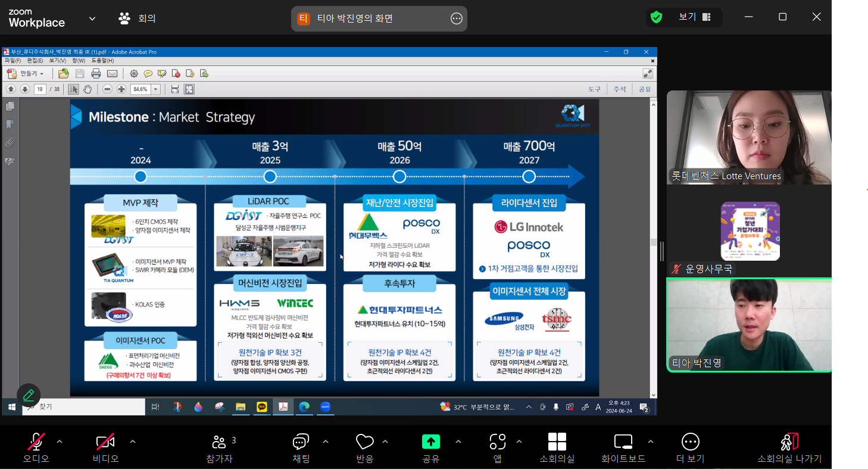Click the save disk icon in Acrobat

[x=80, y=74]
